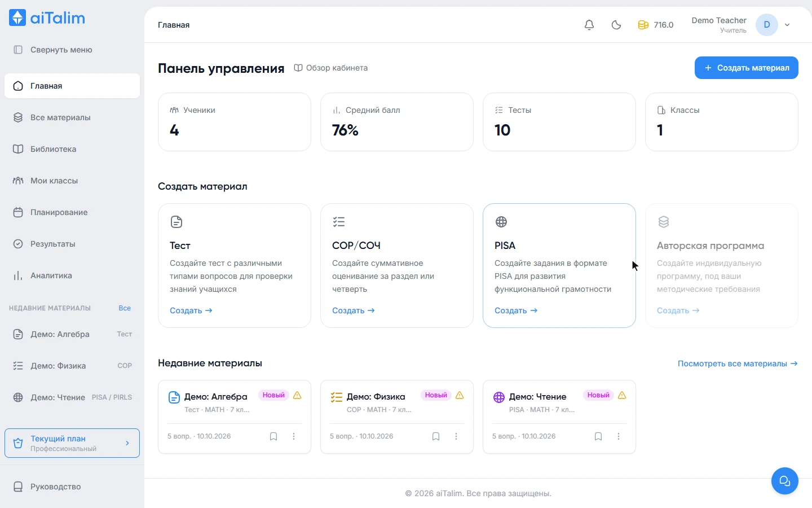
Task: Click warning icon on Демо: Чтение card
Action: coord(622,395)
